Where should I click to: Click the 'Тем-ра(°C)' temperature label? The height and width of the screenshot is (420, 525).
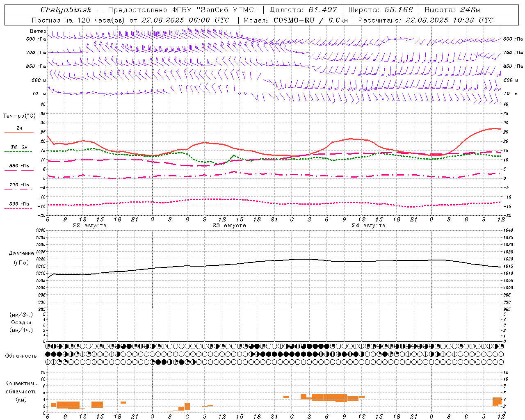point(19,116)
